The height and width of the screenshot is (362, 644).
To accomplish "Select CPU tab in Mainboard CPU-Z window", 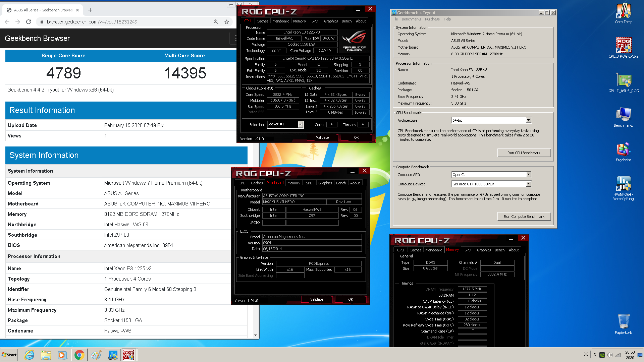I will (242, 183).
